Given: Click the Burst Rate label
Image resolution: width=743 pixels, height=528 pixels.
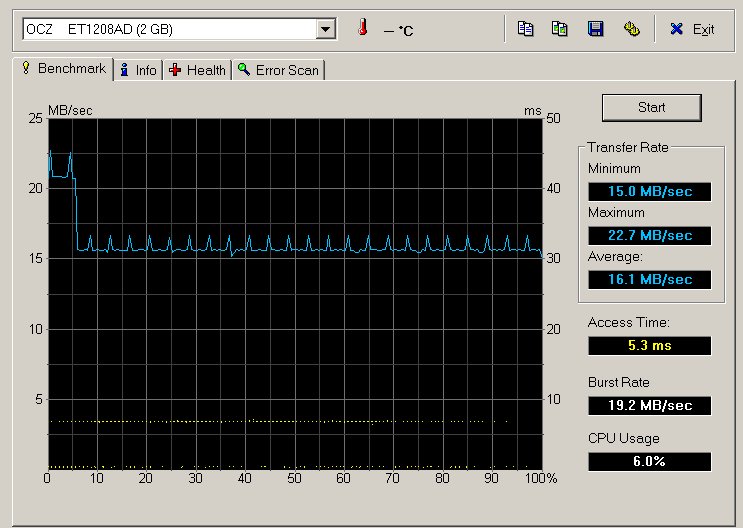Looking at the screenshot, I should tap(619, 382).
